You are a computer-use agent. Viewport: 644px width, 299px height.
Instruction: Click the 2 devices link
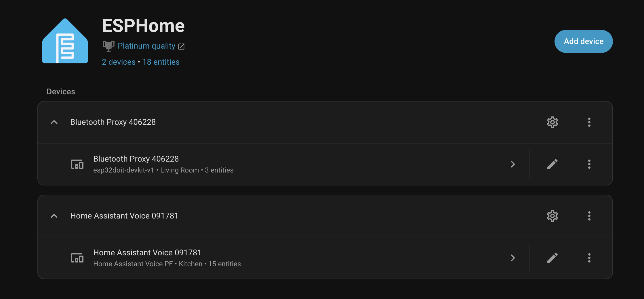pyautogui.click(x=119, y=62)
